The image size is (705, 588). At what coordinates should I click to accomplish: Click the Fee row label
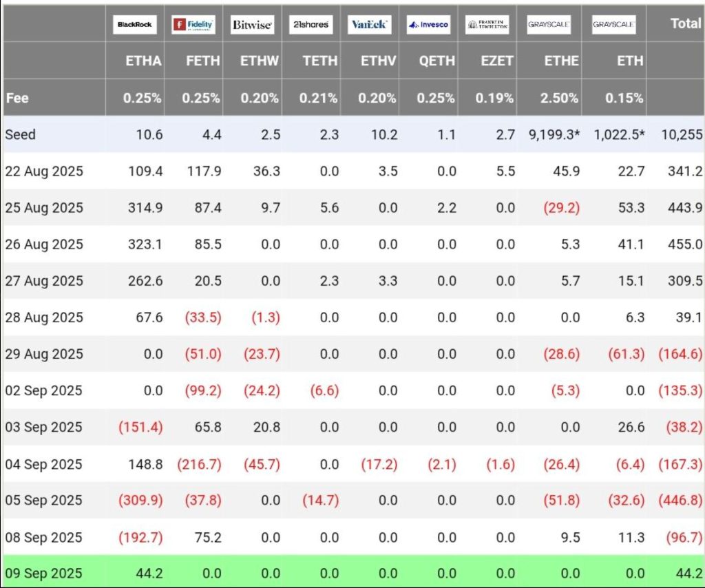click(x=17, y=98)
